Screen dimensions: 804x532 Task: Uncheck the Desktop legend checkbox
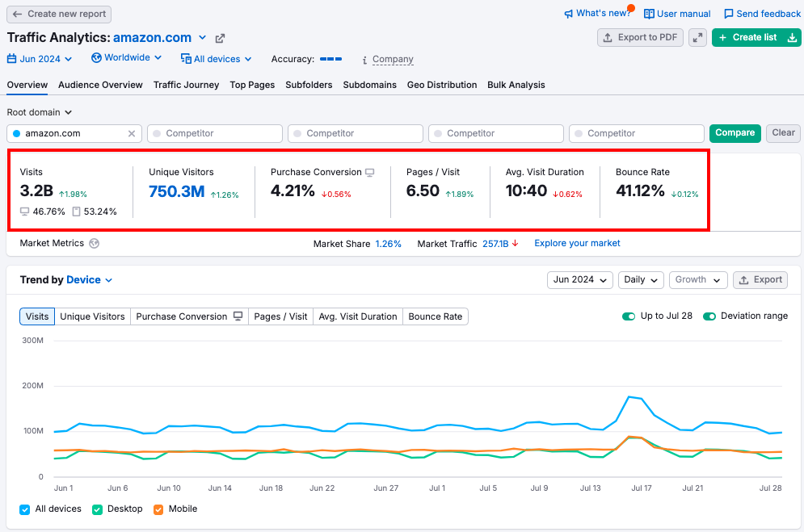pos(98,509)
